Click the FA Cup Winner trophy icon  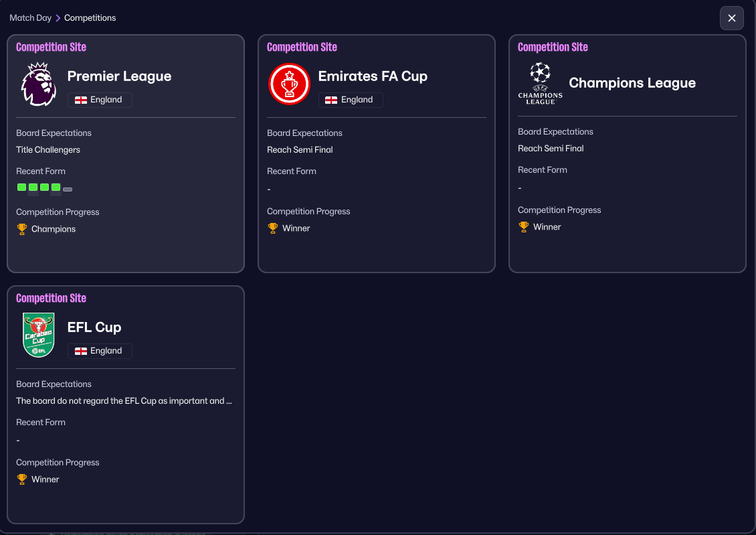tap(273, 228)
